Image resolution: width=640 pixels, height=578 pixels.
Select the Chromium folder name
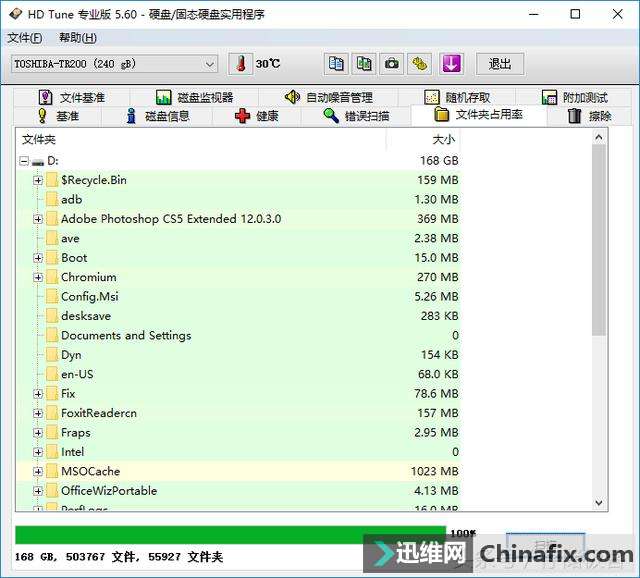89,277
